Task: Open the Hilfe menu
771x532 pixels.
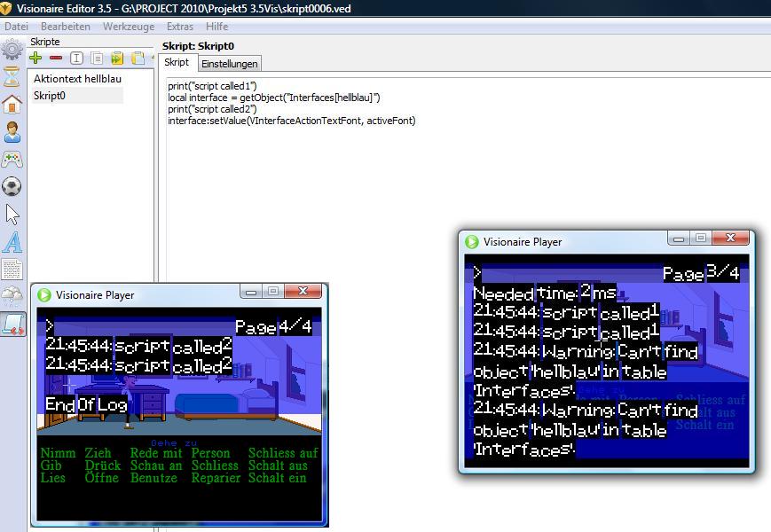Action: pos(216,27)
